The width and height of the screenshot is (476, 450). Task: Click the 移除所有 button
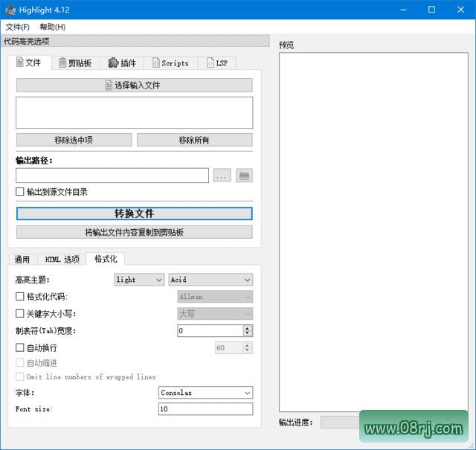pos(194,140)
